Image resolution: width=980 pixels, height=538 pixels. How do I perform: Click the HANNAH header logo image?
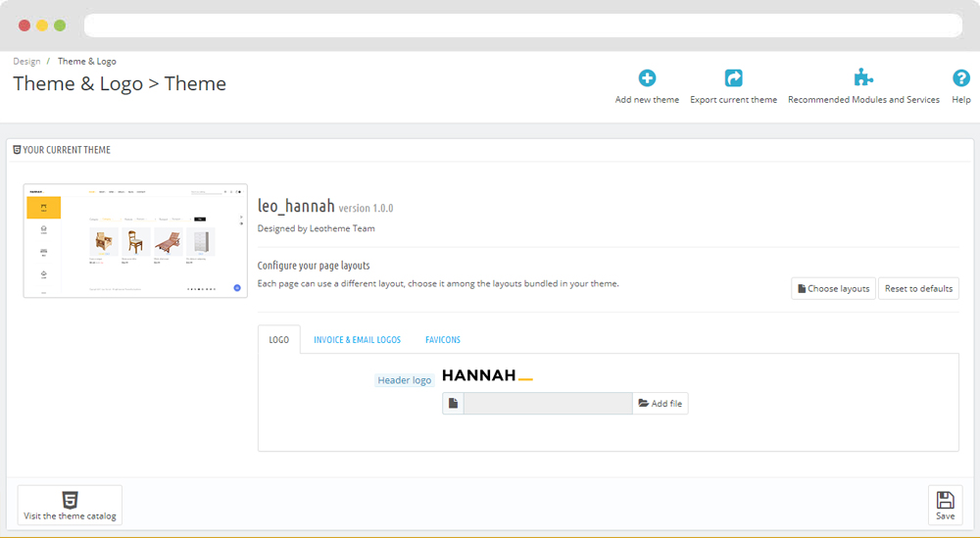(x=487, y=375)
